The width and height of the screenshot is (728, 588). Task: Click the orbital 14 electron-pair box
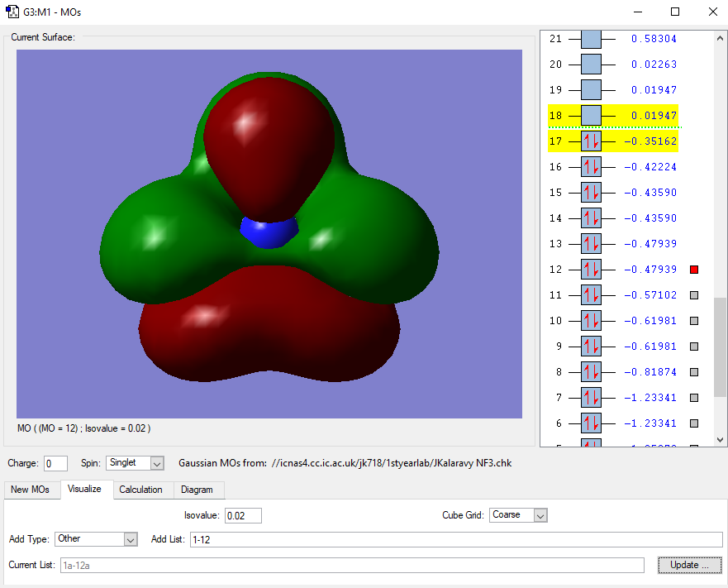(x=591, y=218)
